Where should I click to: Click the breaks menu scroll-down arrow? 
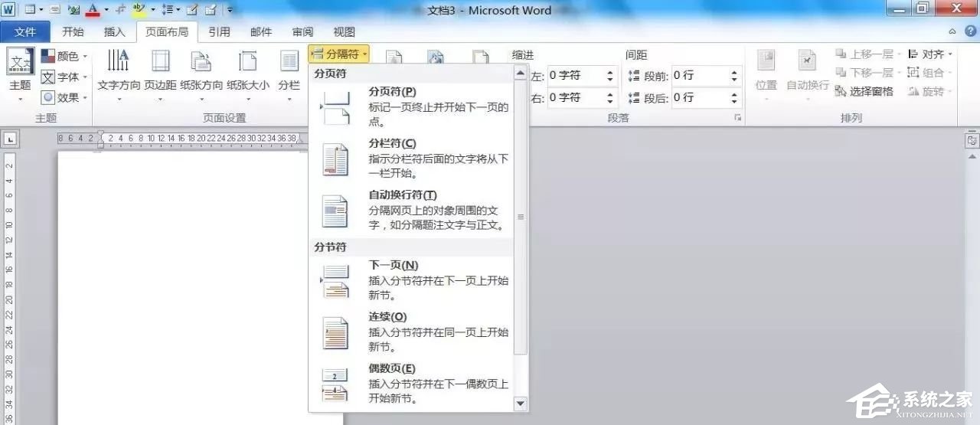pos(521,403)
